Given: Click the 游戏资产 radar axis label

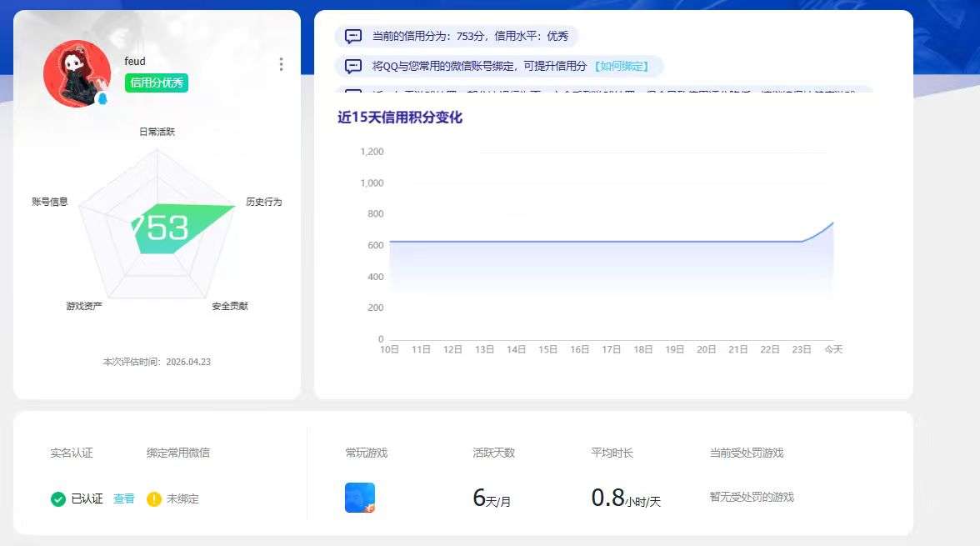Looking at the screenshot, I should pyautogui.click(x=84, y=306).
